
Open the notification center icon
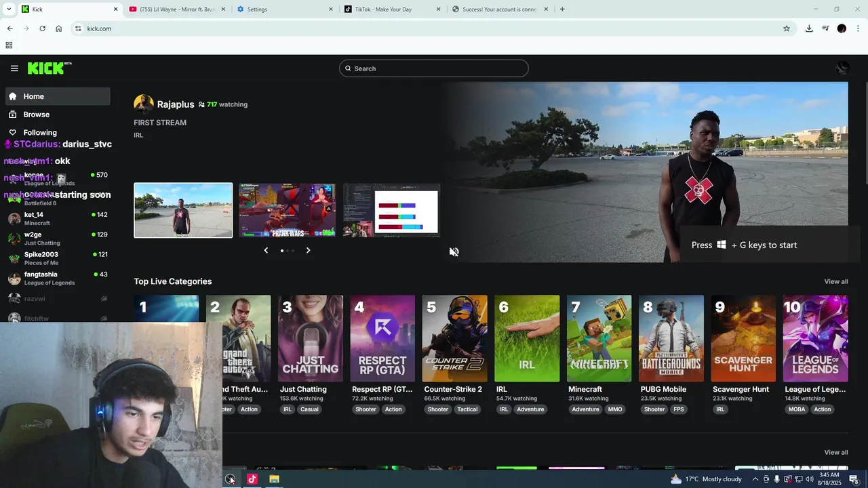click(854, 479)
